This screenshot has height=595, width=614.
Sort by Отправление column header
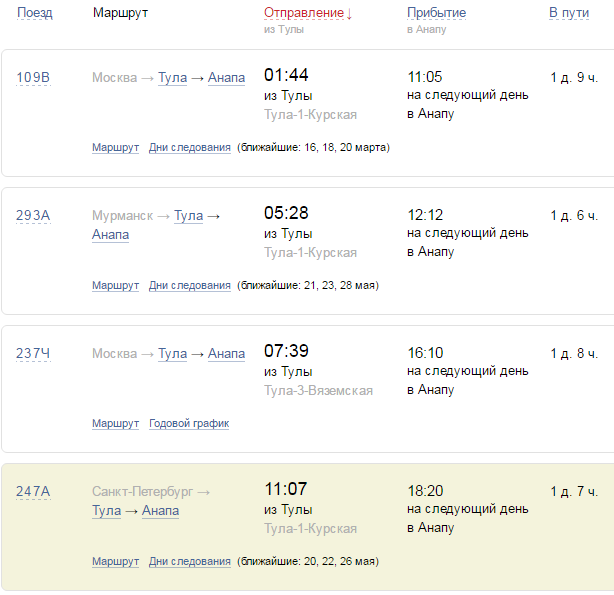[x=307, y=13]
